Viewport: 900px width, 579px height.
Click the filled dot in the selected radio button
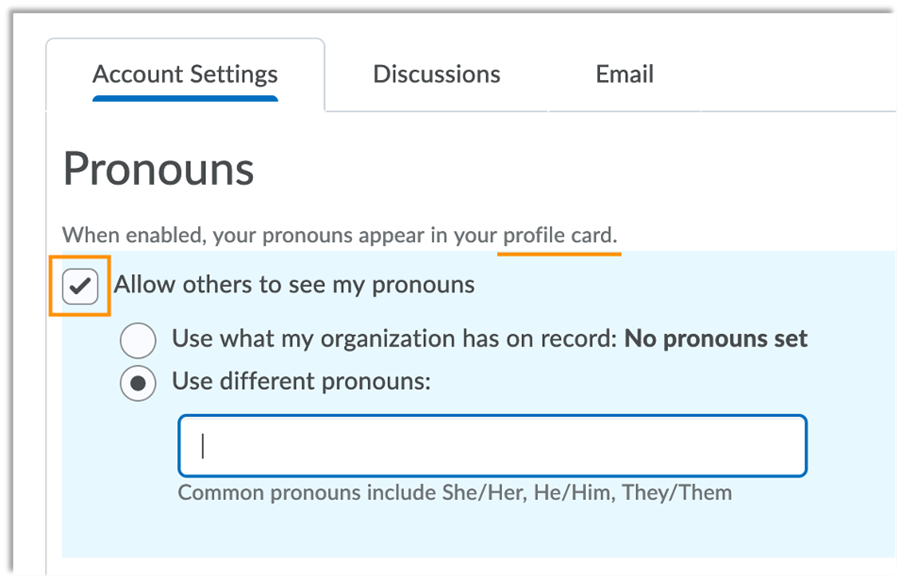(x=138, y=383)
